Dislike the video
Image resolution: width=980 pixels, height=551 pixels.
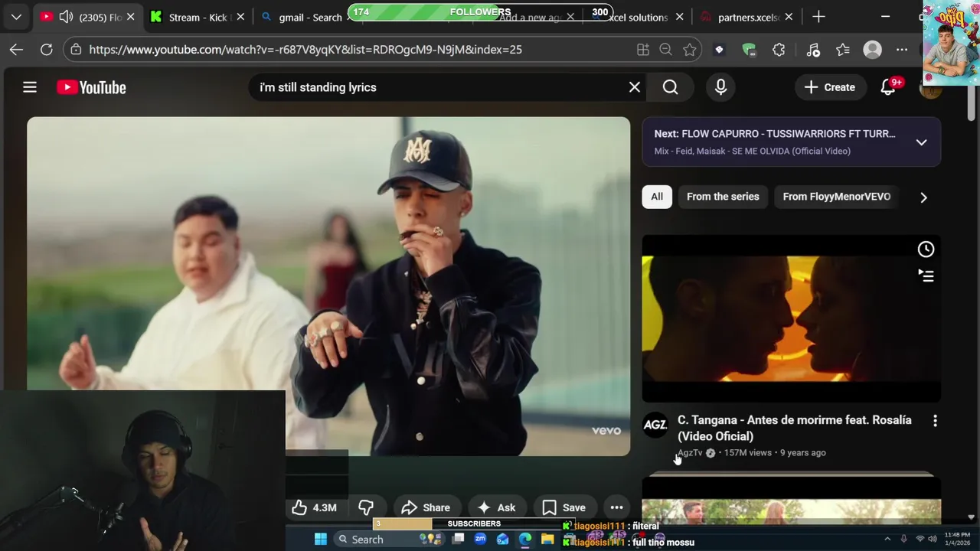pos(366,507)
